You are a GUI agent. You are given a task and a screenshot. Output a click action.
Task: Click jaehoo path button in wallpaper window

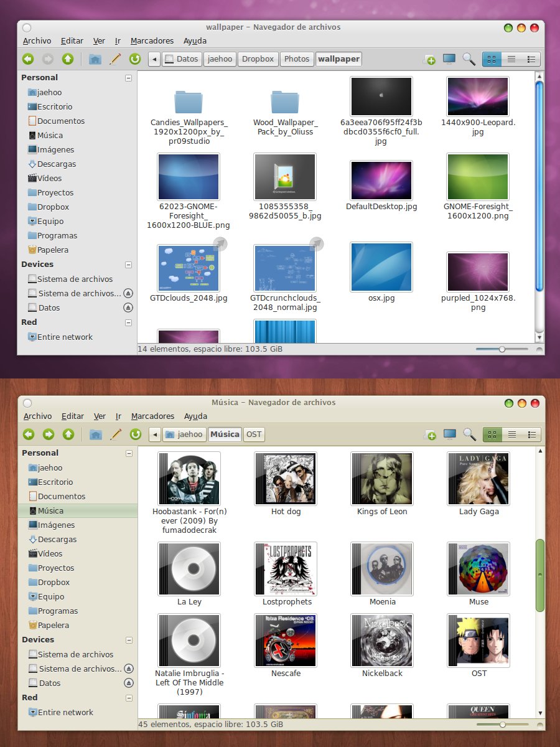220,59
